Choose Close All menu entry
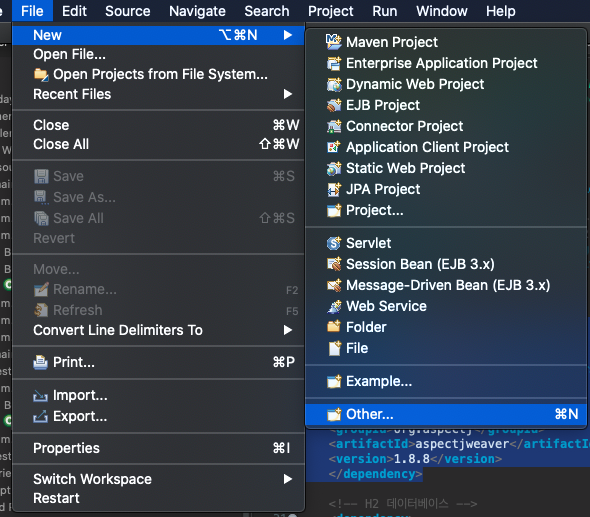Screen dimensions: 590x517 [x=158, y=144]
